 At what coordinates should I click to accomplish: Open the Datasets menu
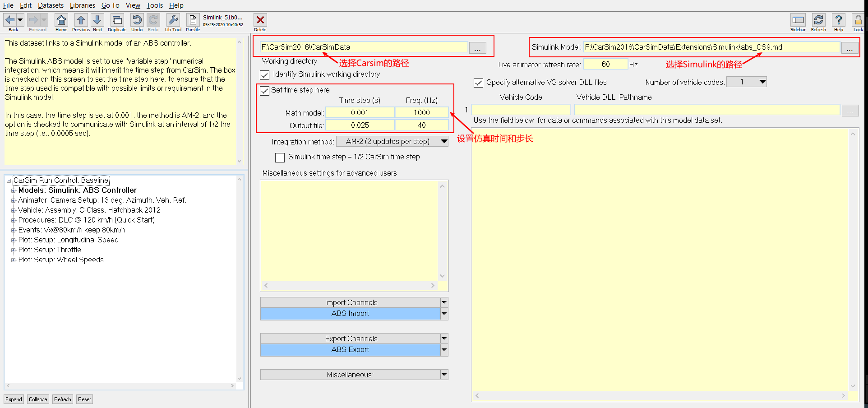coord(51,5)
